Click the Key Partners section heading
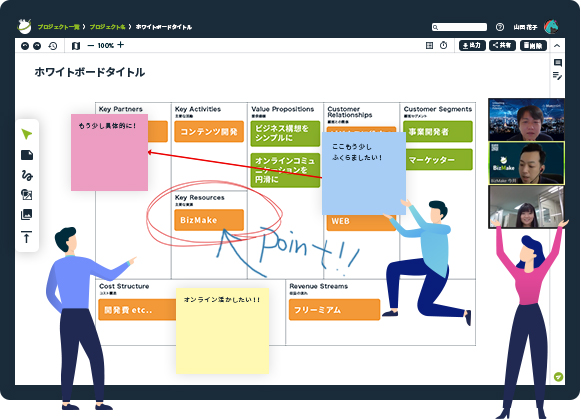581x419 pixels. pyautogui.click(x=121, y=109)
